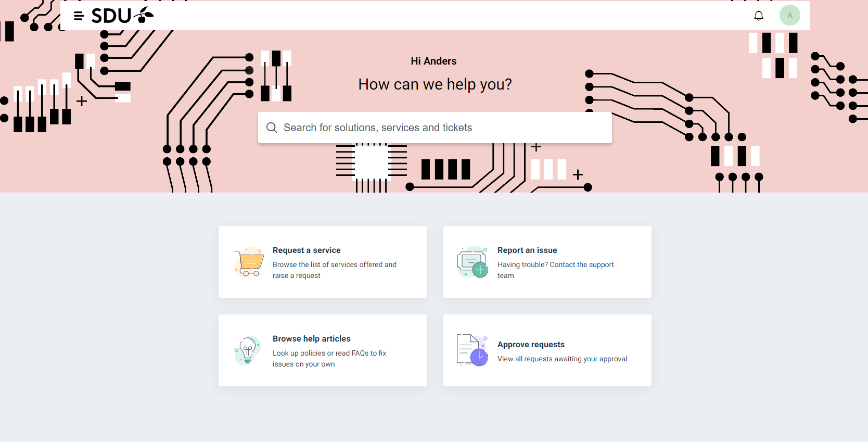Image resolution: width=868 pixels, height=442 pixels.
Task: Open the notifications bell
Action: [759, 16]
